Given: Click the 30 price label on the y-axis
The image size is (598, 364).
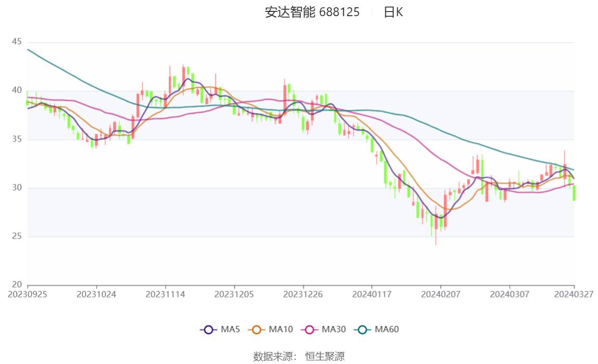Looking at the screenshot, I should pyautogui.click(x=17, y=187).
